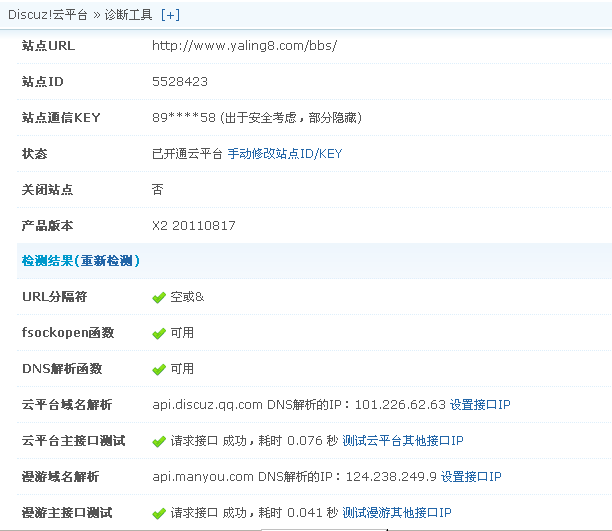
Task: Click 请求接口 成功，耗时 0.041 秒 text
Action: tap(254, 513)
